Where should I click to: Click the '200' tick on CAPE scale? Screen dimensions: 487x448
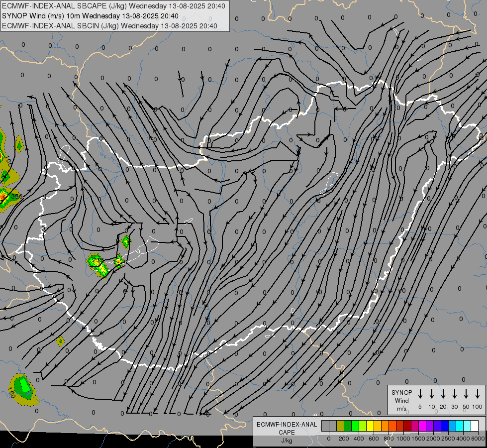(344, 439)
